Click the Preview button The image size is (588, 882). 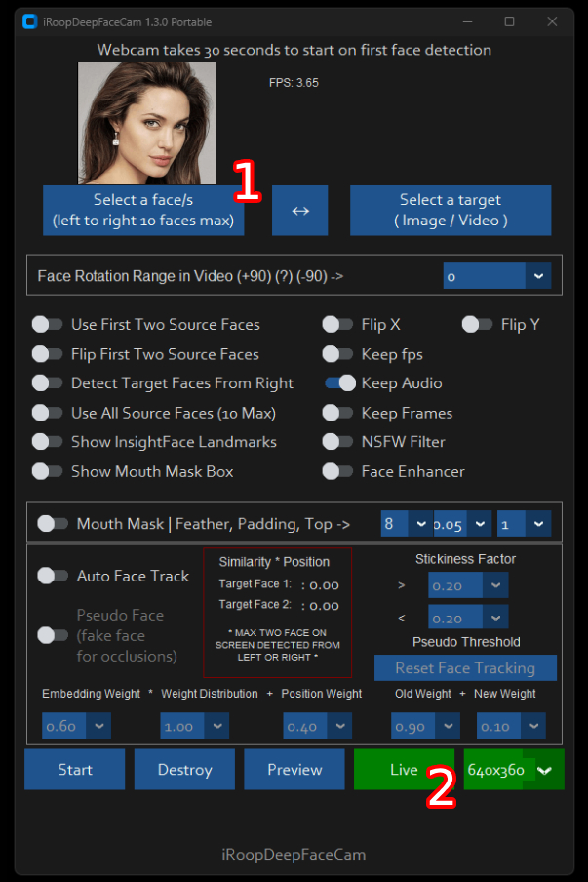click(x=294, y=770)
